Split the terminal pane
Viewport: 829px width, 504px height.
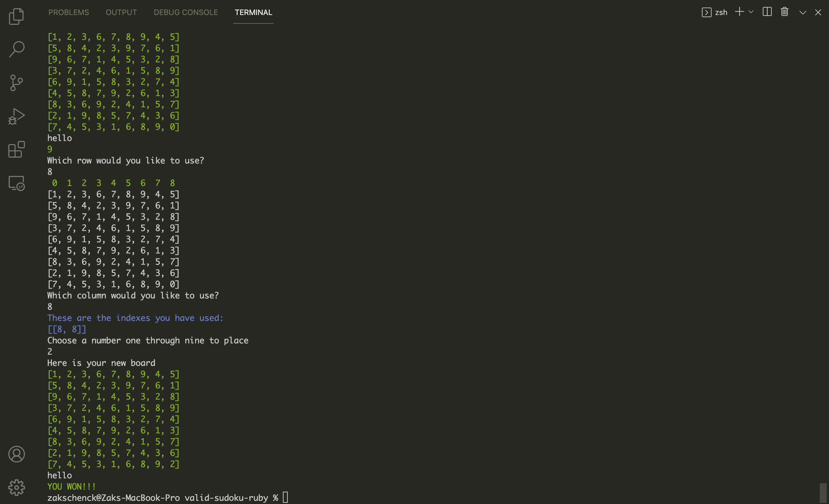[x=767, y=12]
